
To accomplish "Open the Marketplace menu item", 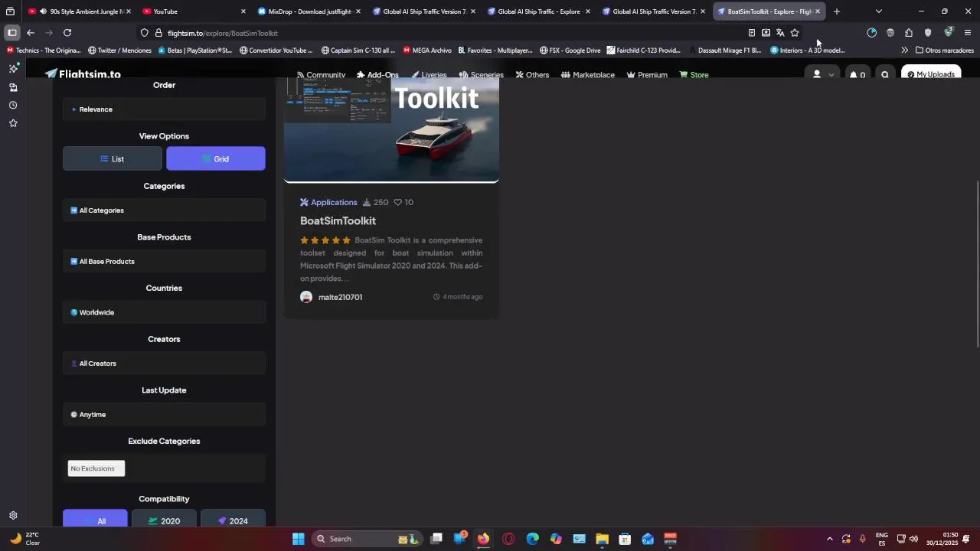I will [x=588, y=75].
